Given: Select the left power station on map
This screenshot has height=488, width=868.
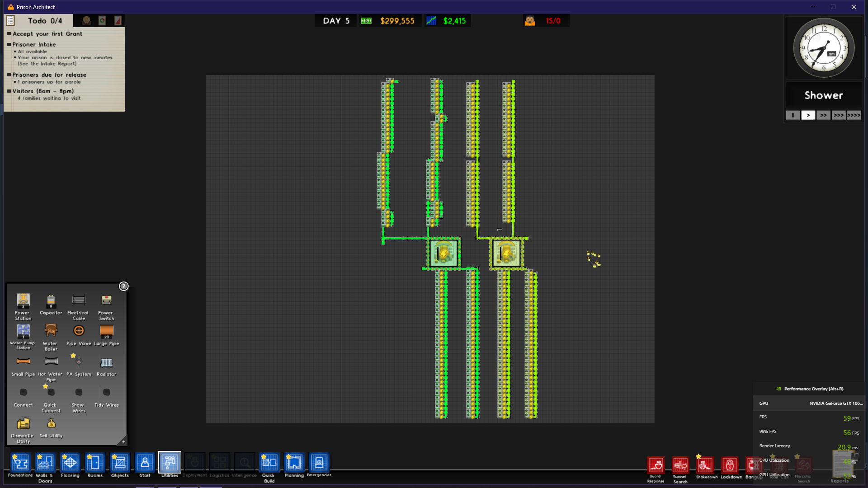Looking at the screenshot, I should 443,253.
